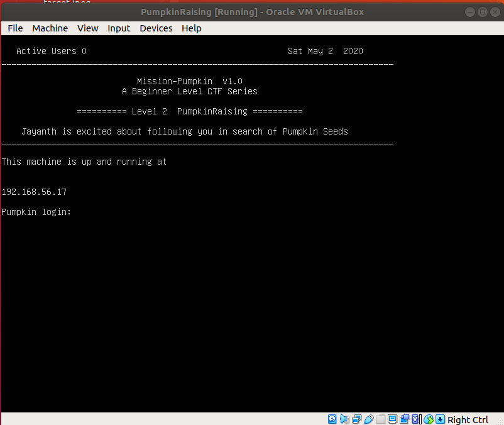The width and height of the screenshot is (504, 425).
Task: Close the PumpkinRaising VirtualBox window
Action: 495,12
